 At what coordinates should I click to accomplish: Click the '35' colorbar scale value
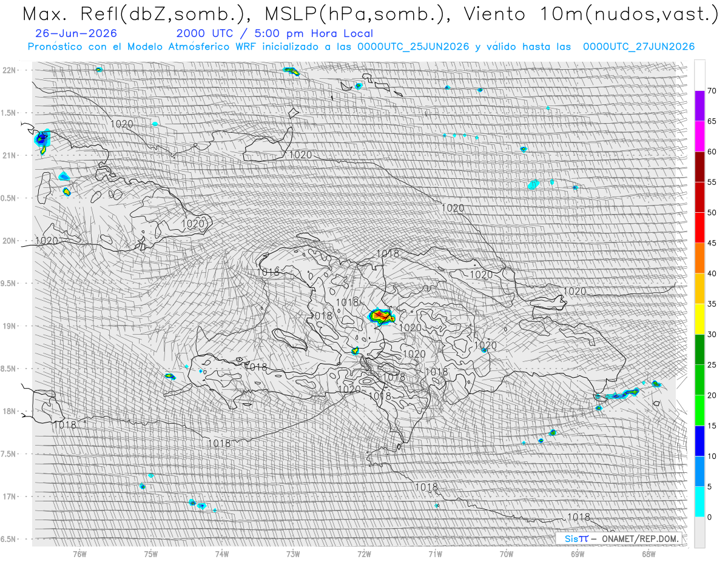point(712,304)
